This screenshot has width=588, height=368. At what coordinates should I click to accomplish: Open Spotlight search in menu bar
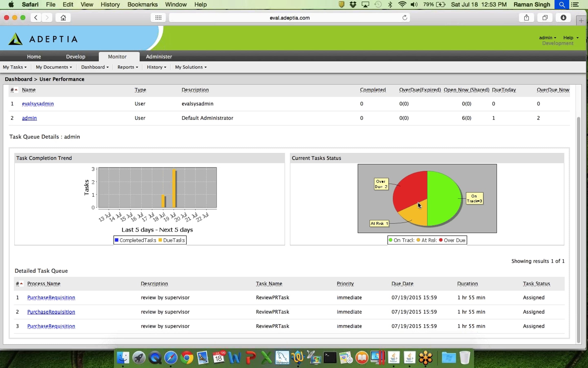pyautogui.click(x=562, y=4)
